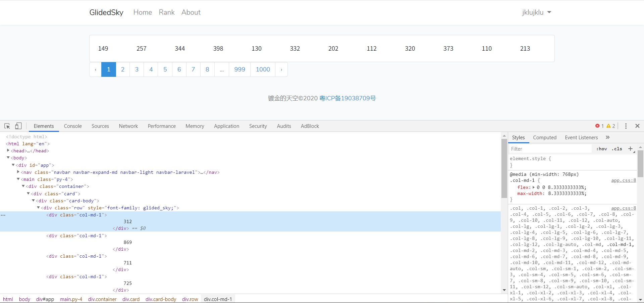644x303 pixels.
Task: Select div.row in the breadcrumb bar
Action: pos(190,299)
